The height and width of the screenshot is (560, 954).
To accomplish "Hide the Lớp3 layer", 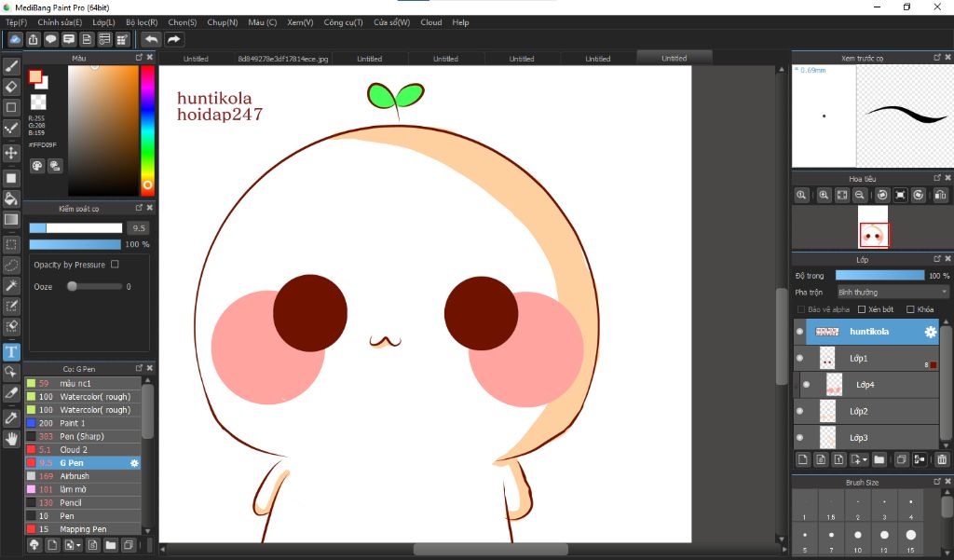I will (x=800, y=438).
